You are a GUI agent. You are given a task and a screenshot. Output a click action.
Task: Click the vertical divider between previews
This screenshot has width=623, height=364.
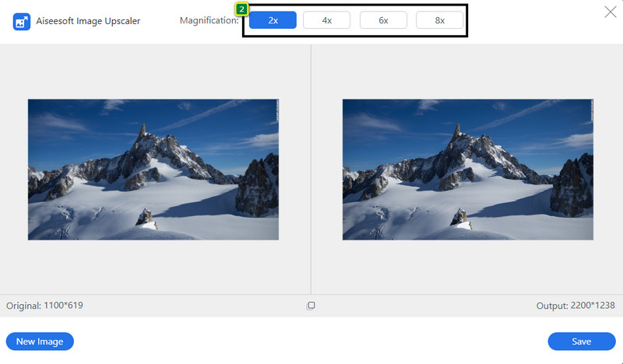311,170
